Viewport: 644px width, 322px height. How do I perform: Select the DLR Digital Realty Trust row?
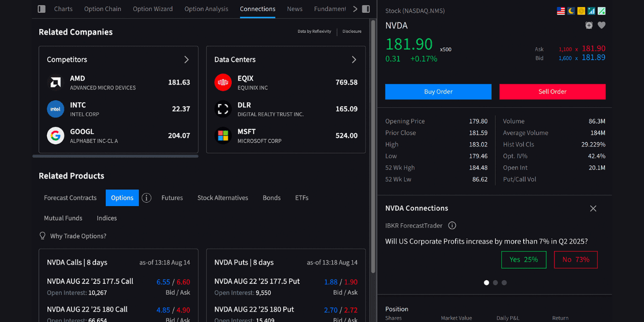[x=286, y=109]
